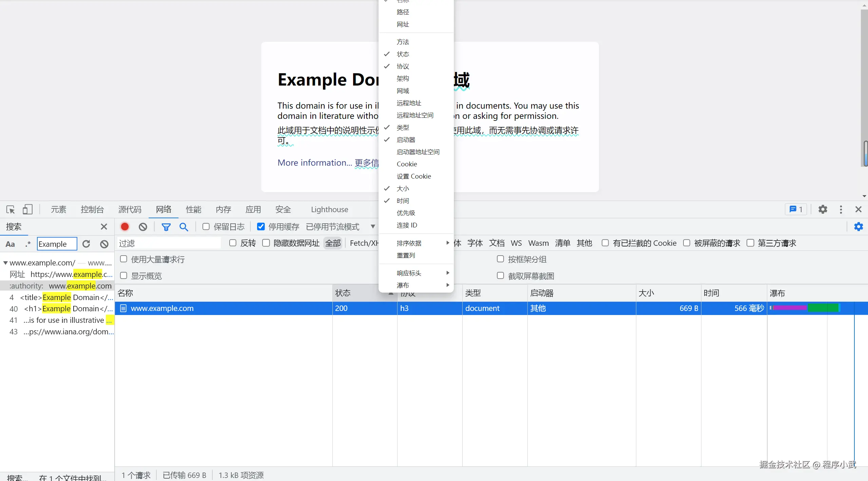Open DevTools settings gear icon
Viewport: 868px width, 481px height.
pos(823,209)
